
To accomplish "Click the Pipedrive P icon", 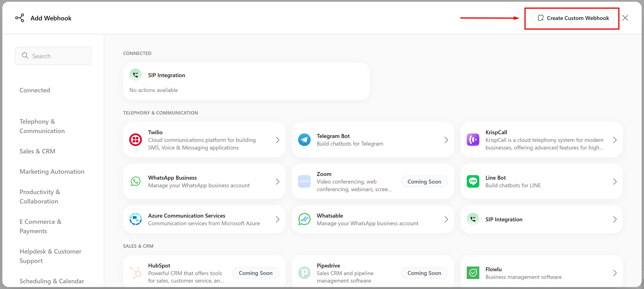I will click(304, 273).
